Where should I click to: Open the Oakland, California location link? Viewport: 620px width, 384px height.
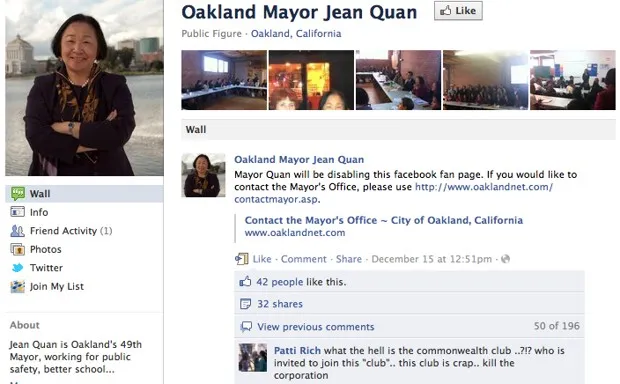click(x=296, y=34)
